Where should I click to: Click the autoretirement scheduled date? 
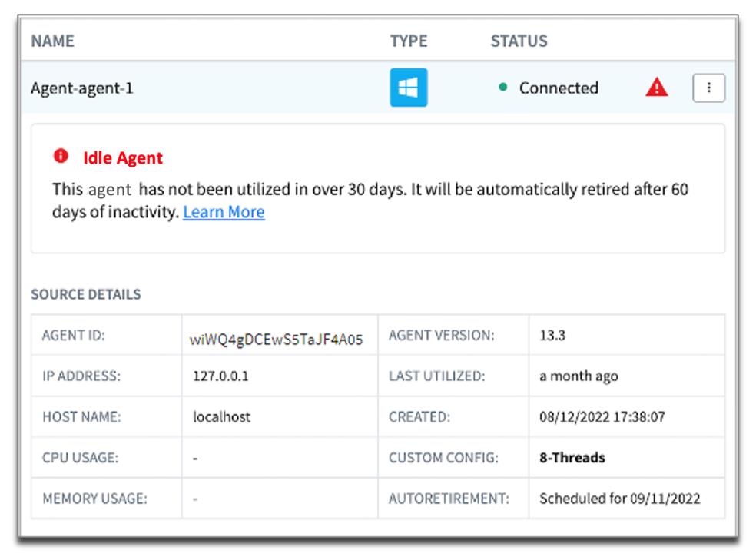tap(619, 499)
